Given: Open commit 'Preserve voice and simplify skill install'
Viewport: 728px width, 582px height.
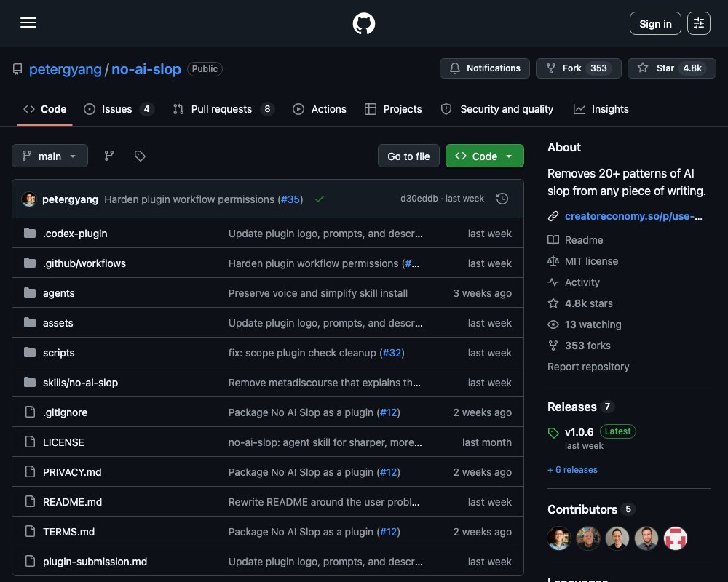Looking at the screenshot, I should pyautogui.click(x=317, y=293).
